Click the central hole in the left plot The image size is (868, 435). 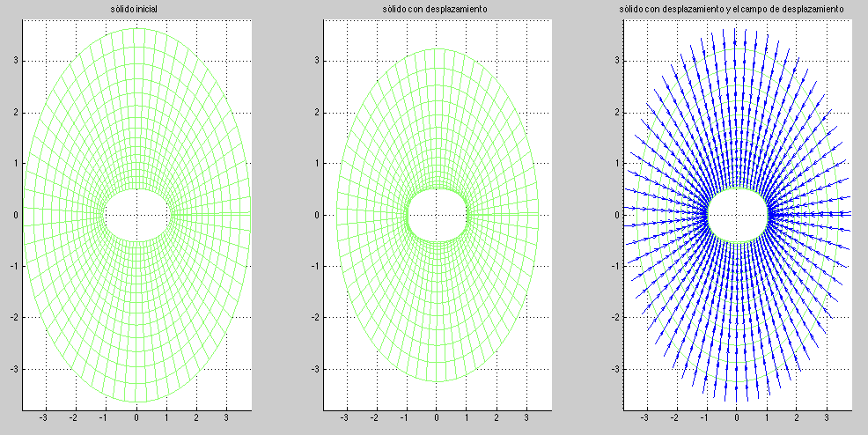coord(136,215)
